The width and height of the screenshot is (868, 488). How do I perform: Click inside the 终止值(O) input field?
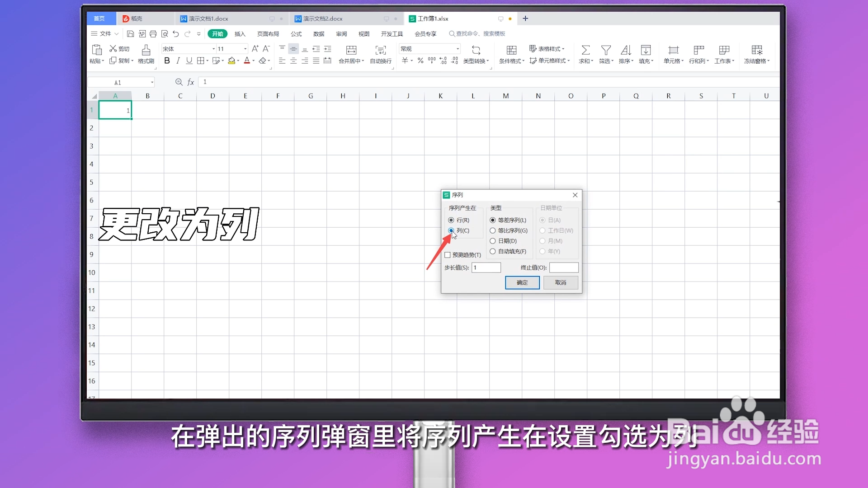[x=563, y=267]
